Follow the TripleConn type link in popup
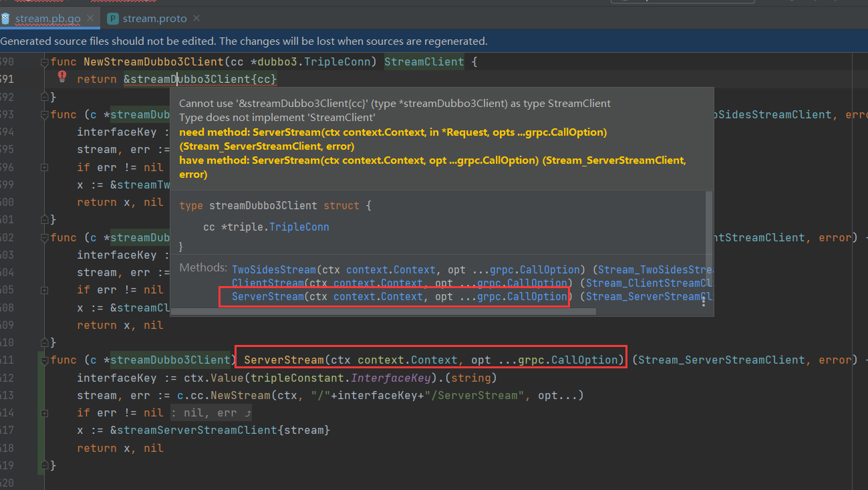The width and height of the screenshot is (868, 490). click(299, 227)
